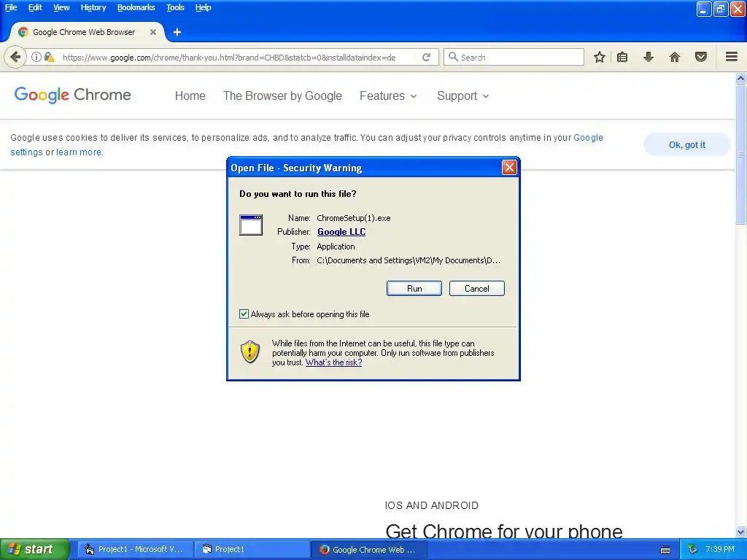Open the View menu
Viewport: 747px width, 560px height.
[61, 7]
